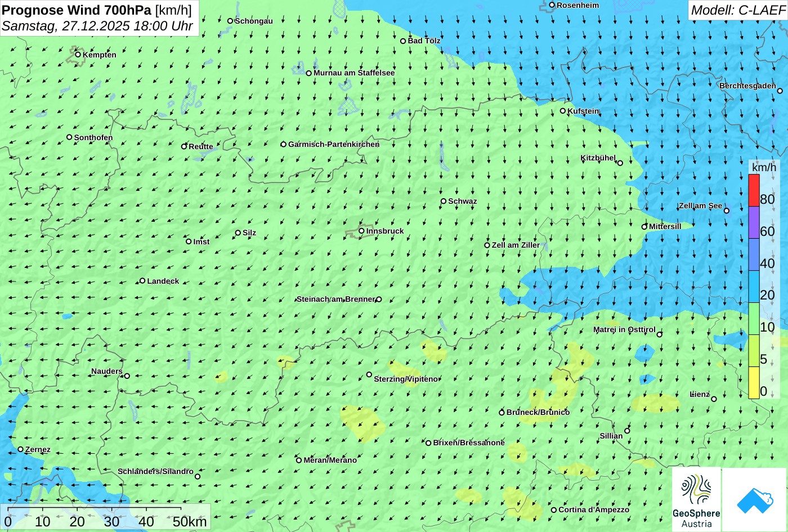Screen dimensions: 788x532
Task: Click the 'Zell am Ziller' label
Action: pos(516,245)
